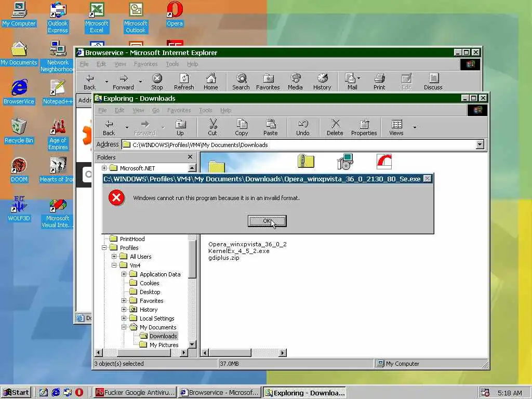Collapse the Vm4 tree node

point(114,265)
